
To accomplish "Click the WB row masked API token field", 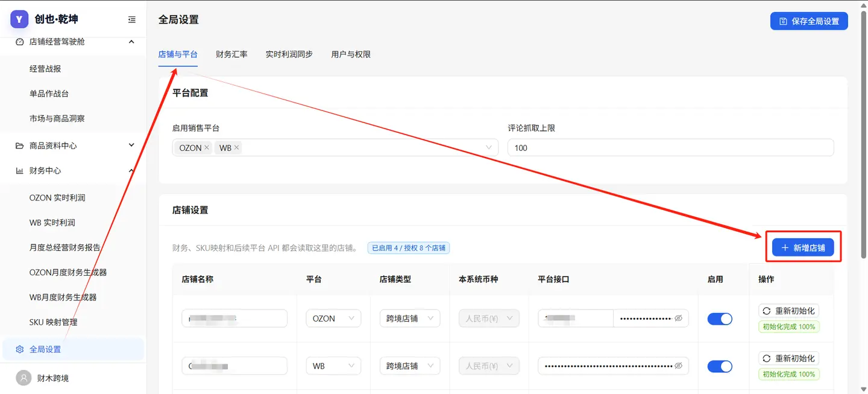I will (614, 366).
